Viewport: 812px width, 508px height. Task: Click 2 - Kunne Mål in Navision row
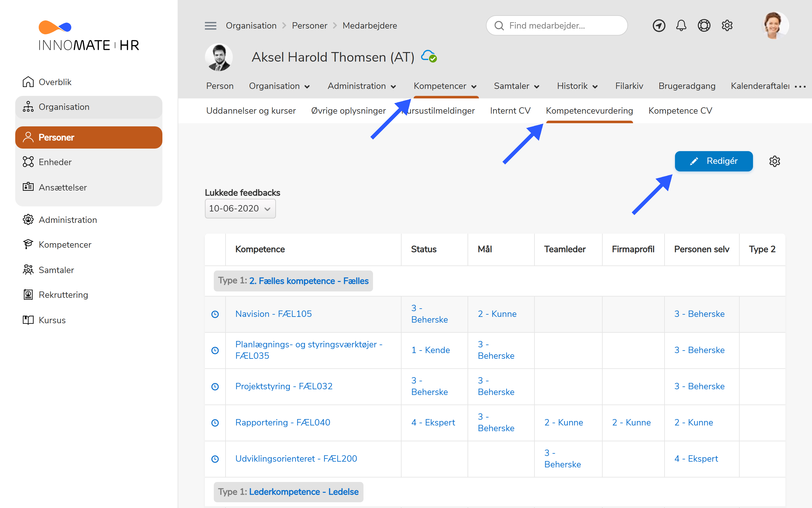pyautogui.click(x=497, y=314)
